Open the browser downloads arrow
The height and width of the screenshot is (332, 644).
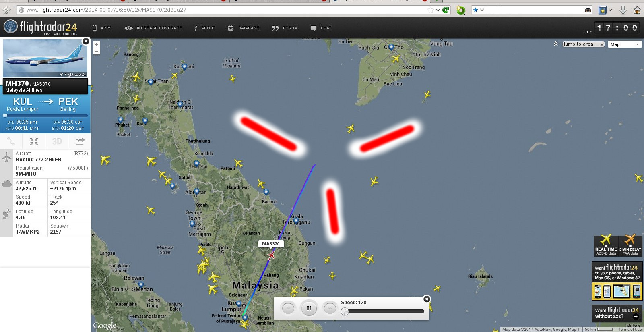click(x=623, y=10)
